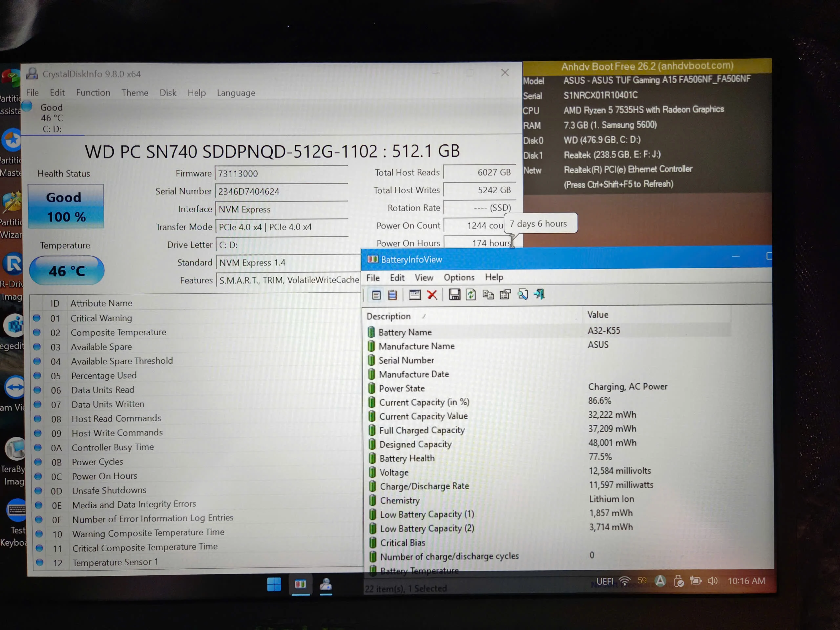The width and height of the screenshot is (840, 630).
Task: Click the Total Host Reads value 6027 GB
Action: pos(479,172)
